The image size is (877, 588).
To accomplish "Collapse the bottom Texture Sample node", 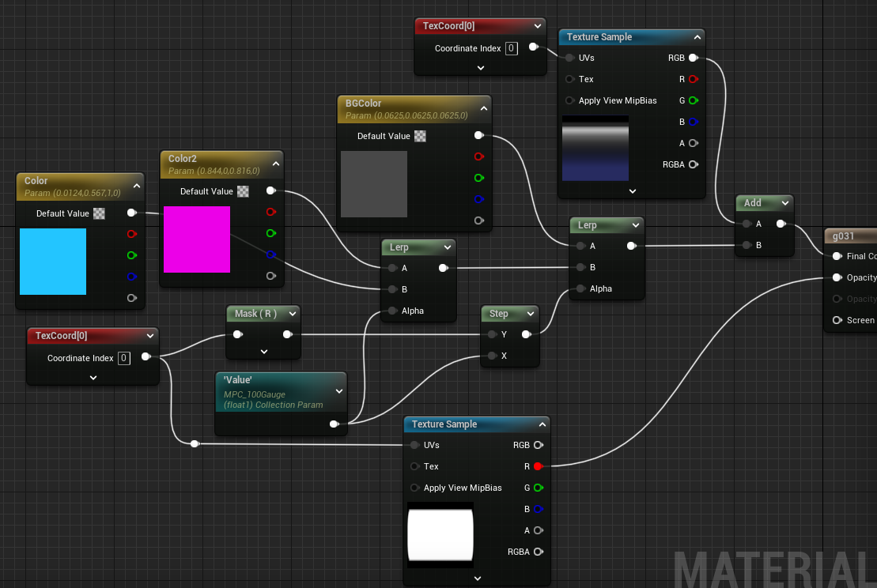I will coord(542,424).
